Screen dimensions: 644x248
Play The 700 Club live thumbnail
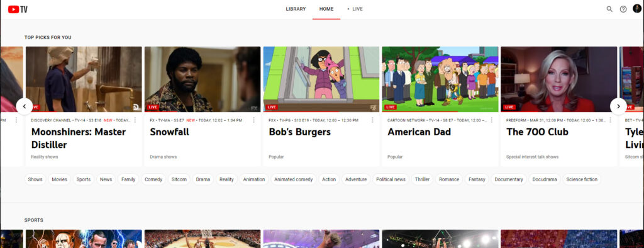(x=558, y=79)
